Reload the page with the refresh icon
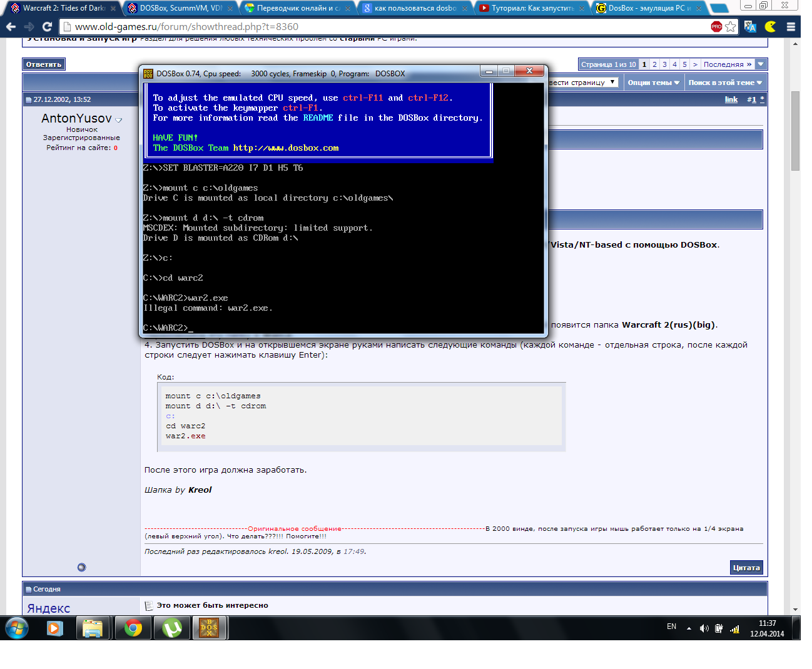 click(x=47, y=27)
